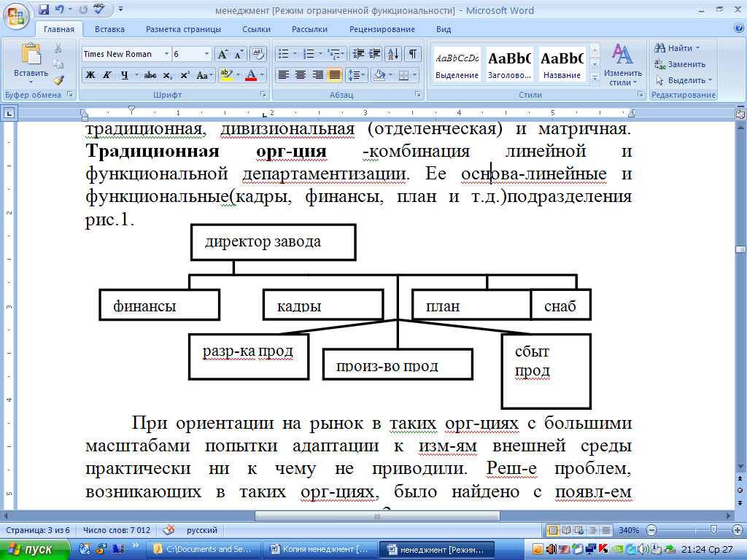Click Выделить (Select) button

point(683,80)
